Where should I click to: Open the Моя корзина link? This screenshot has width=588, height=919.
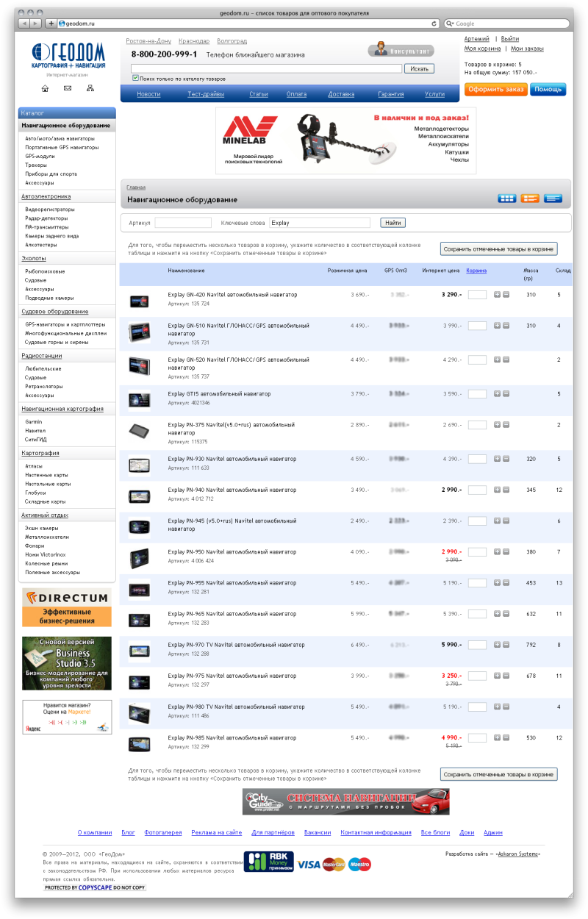click(x=483, y=49)
